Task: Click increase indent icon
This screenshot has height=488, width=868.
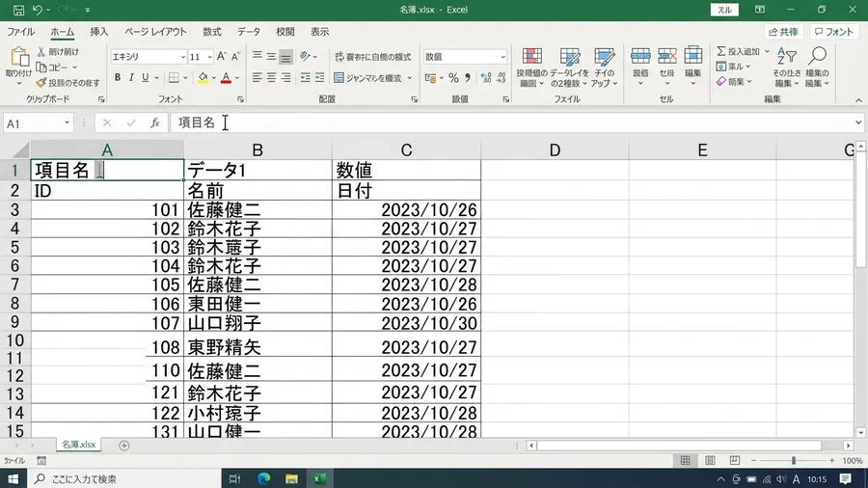Action: 319,77
